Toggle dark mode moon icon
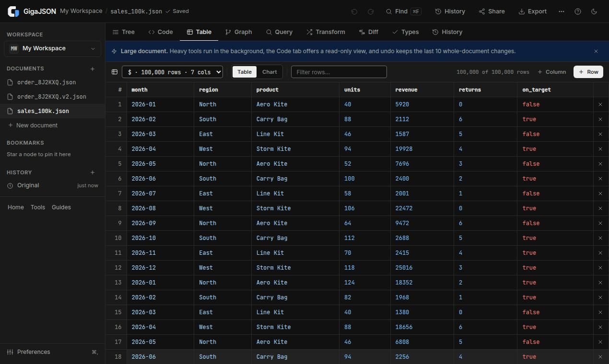 pyautogui.click(x=594, y=11)
